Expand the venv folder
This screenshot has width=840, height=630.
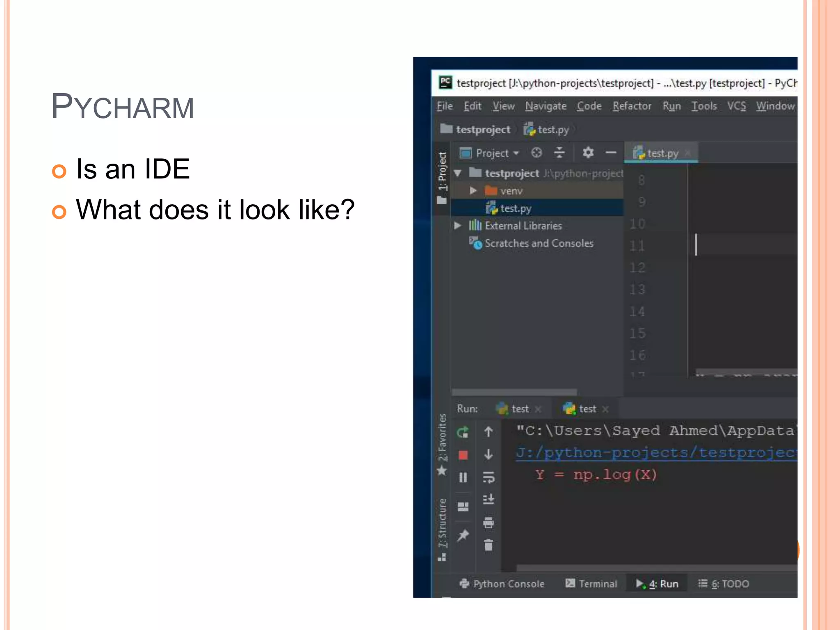pos(473,191)
